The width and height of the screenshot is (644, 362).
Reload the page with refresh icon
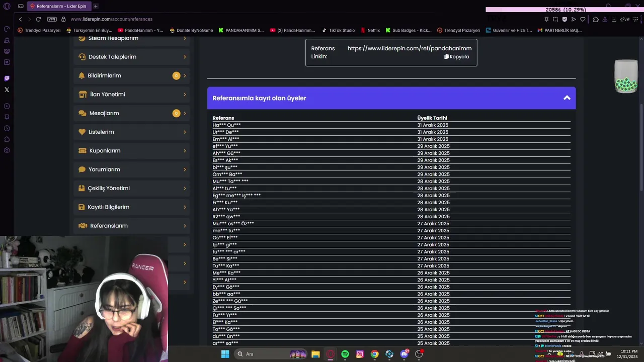(x=38, y=19)
